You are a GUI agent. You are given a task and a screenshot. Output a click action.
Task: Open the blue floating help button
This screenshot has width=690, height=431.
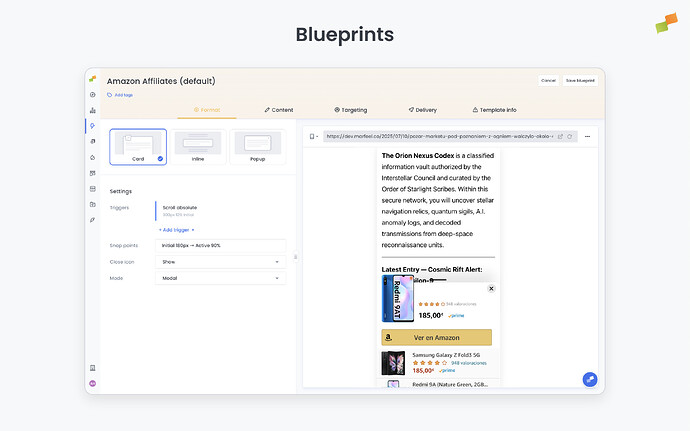coord(590,379)
